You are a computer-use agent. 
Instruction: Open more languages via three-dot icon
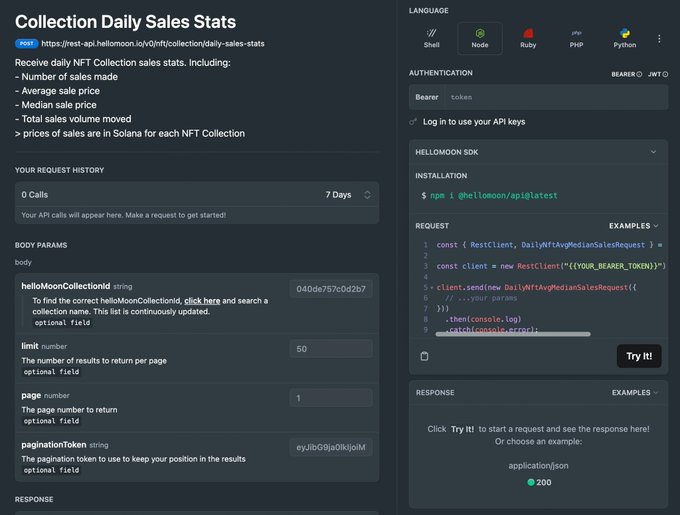[x=659, y=39]
